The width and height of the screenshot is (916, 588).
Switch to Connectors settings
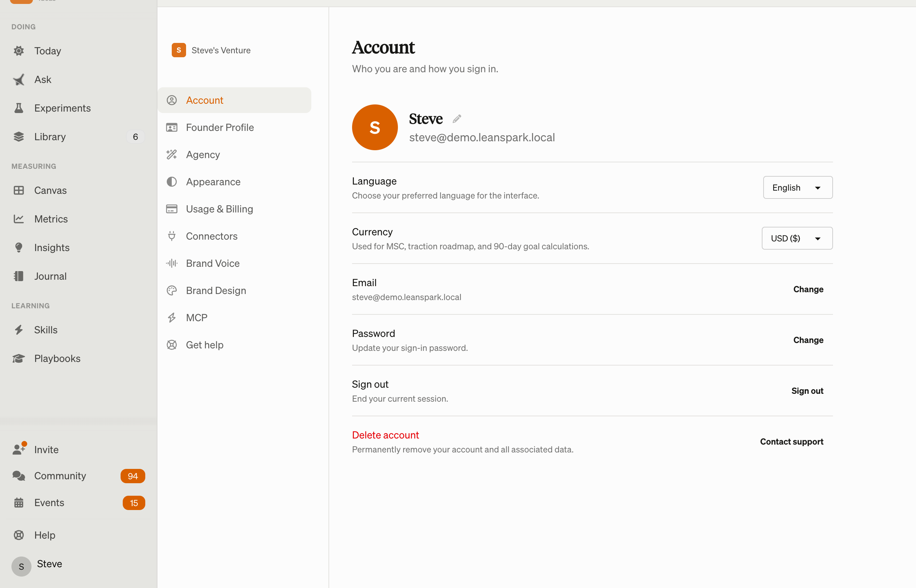[x=234, y=236]
